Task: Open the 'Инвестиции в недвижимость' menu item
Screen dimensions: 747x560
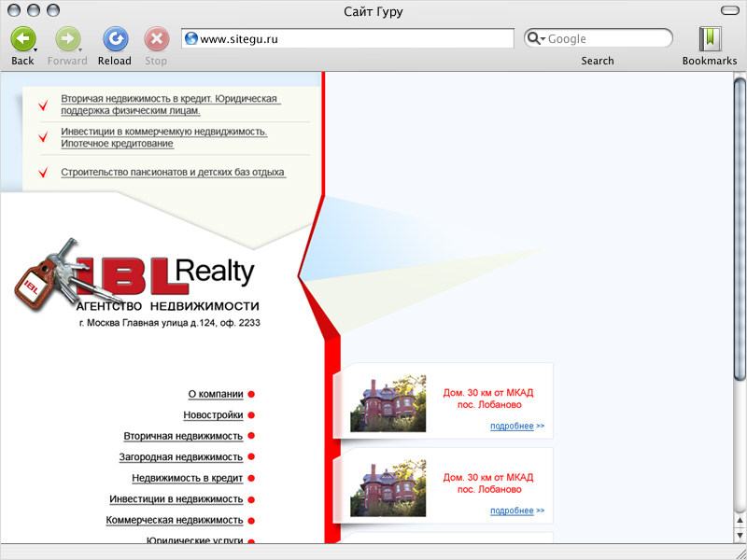Action: pos(176,499)
